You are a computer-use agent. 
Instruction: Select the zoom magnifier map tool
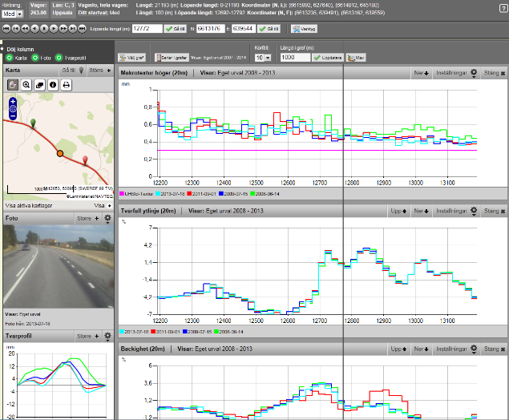pos(26,85)
